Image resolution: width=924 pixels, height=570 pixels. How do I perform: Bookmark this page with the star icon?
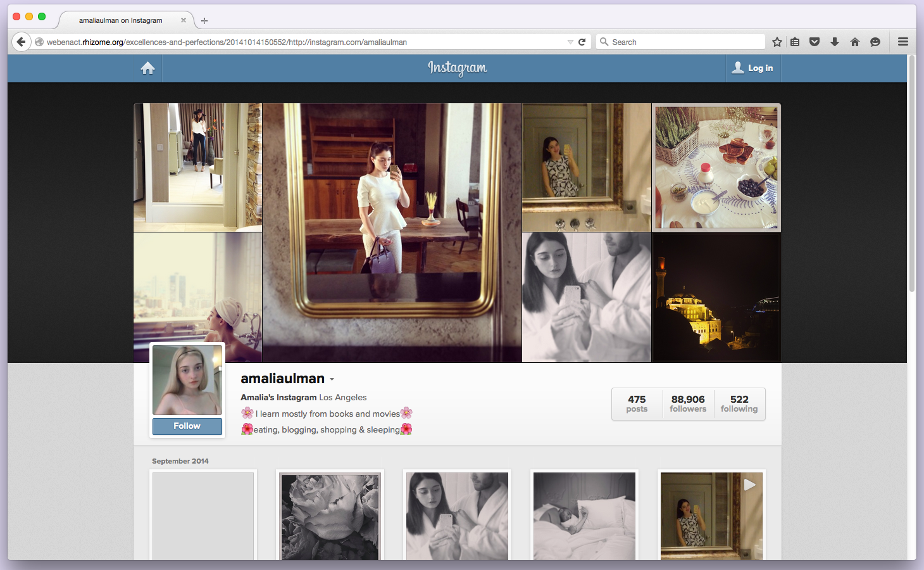point(777,42)
